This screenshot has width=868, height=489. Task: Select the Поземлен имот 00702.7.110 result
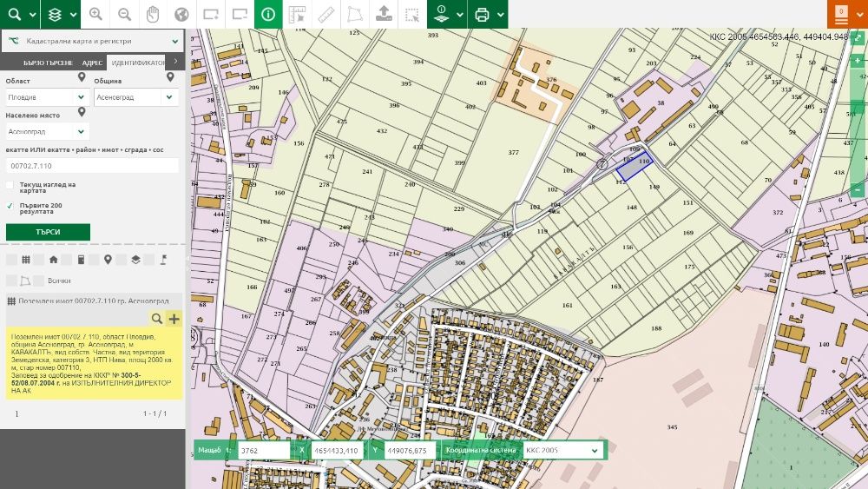tap(93, 301)
